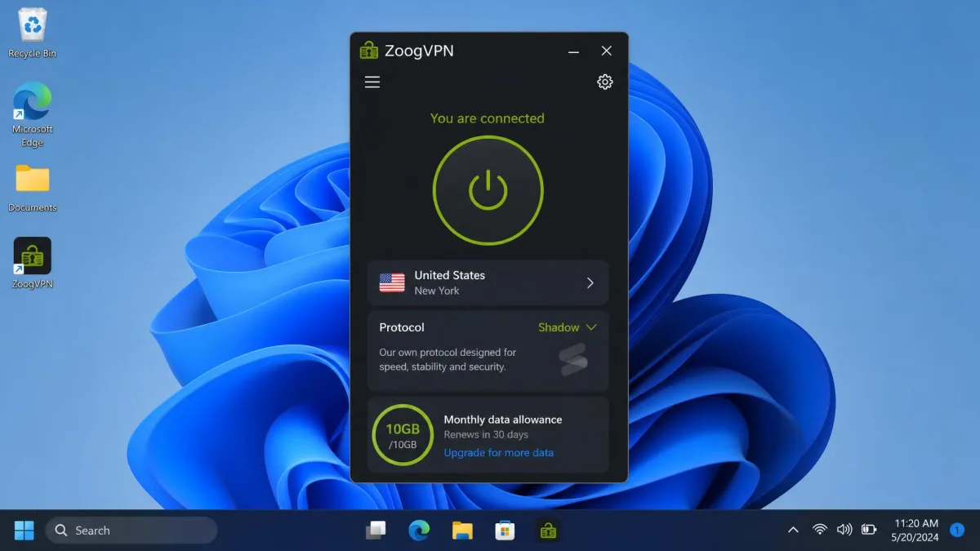
Task: Open the ZoogVPN hamburger menu
Action: (372, 82)
